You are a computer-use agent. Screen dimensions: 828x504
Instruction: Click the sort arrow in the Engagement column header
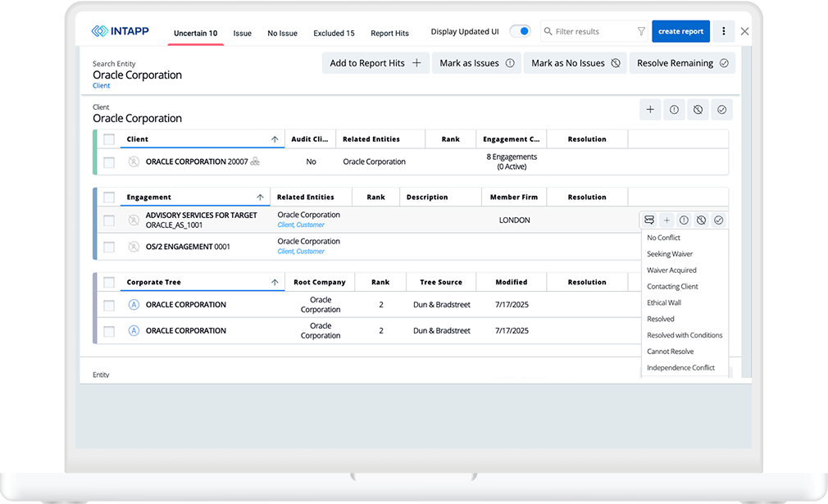click(260, 198)
